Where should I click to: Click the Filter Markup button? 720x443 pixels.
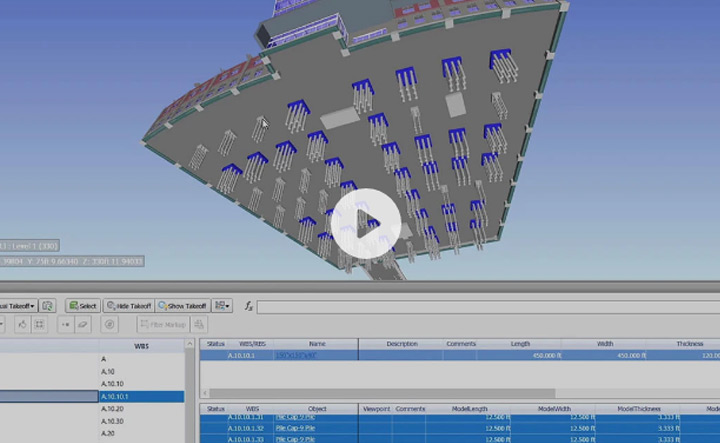[x=160, y=325]
